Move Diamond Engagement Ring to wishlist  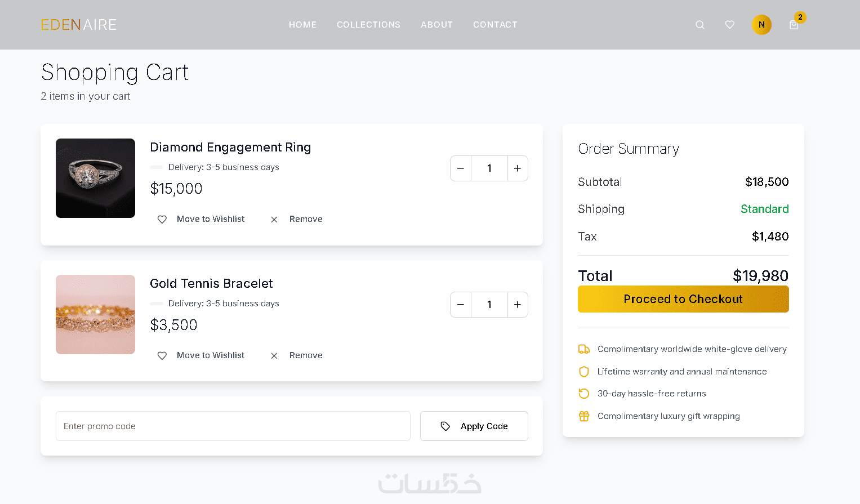[201, 219]
